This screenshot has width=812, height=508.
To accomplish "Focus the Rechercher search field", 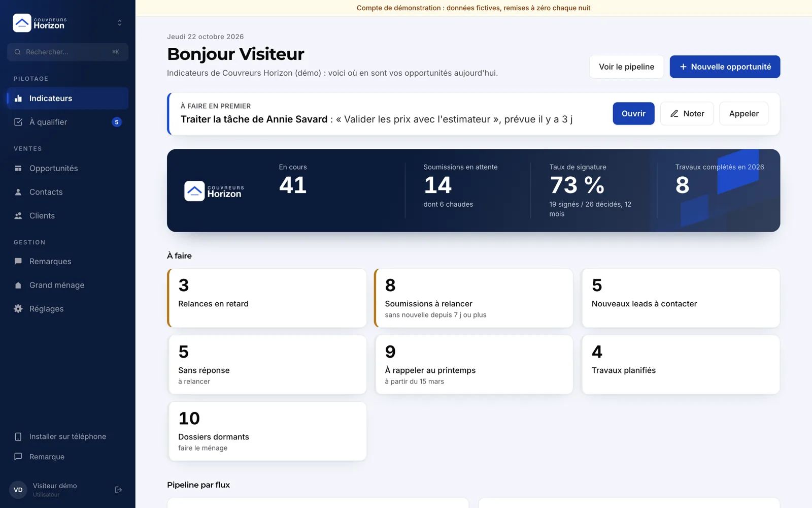I will 67,52.
